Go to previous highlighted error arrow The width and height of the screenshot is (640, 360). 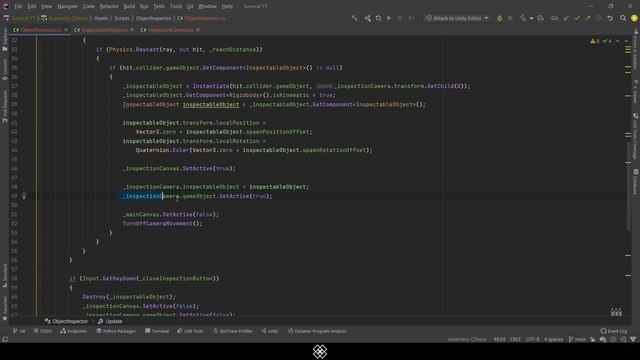click(618, 41)
